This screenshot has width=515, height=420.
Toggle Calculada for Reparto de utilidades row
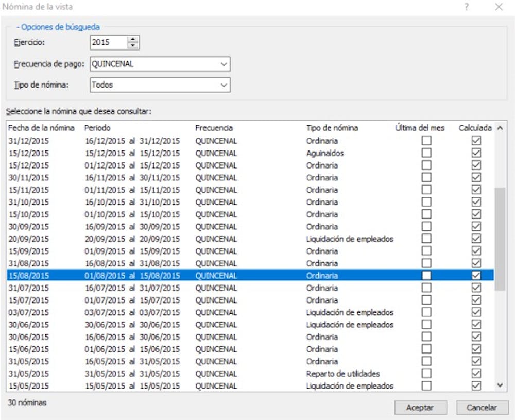coord(476,373)
